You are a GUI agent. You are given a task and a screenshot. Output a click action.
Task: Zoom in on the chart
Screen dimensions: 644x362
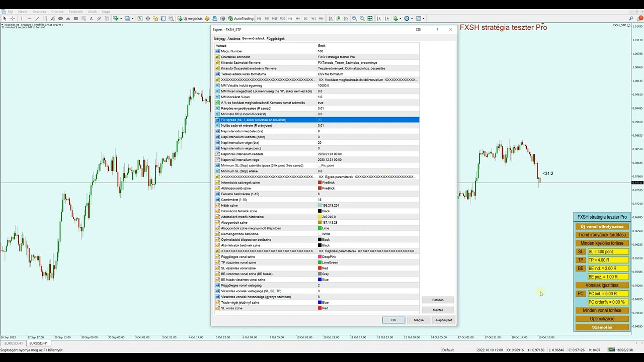point(354,19)
